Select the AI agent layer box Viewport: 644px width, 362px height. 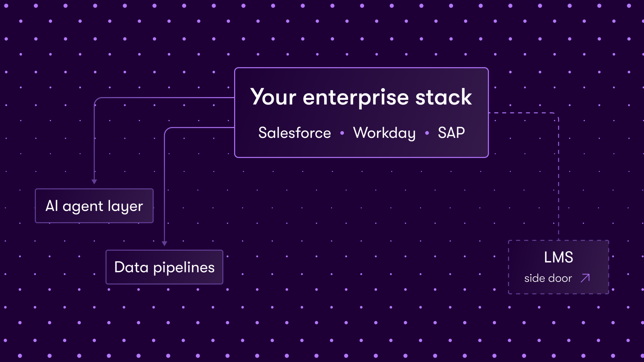94,206
